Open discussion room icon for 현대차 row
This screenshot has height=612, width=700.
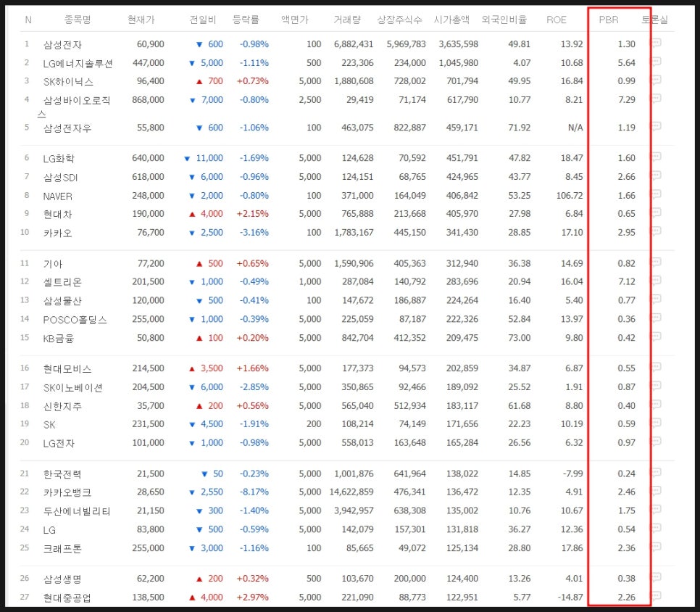coord(656,213)
